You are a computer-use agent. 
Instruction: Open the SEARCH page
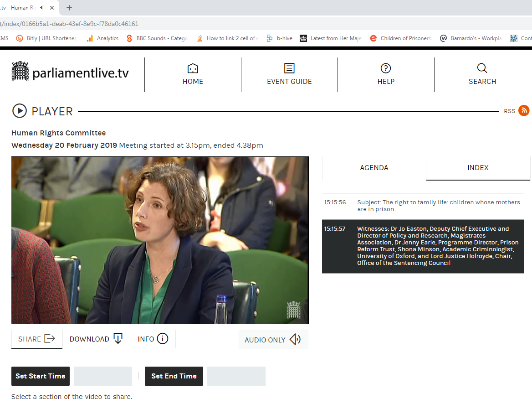coord(482,75)
